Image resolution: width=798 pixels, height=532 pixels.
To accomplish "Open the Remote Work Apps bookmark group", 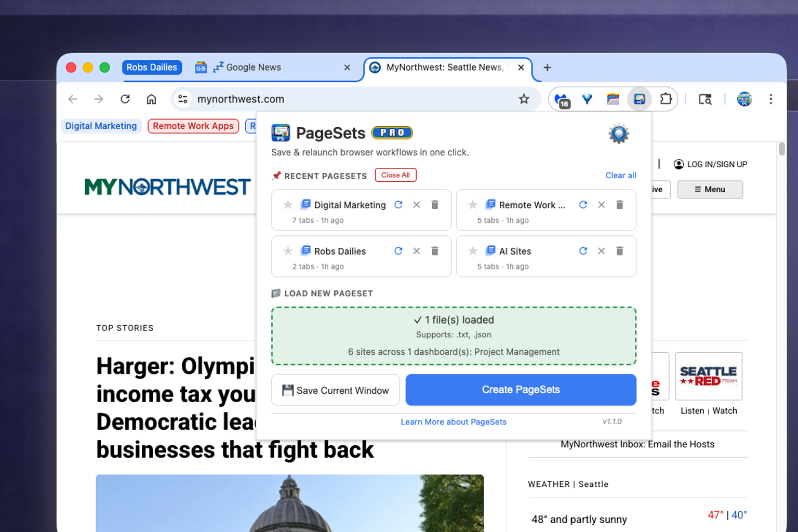I will [193, 126].
